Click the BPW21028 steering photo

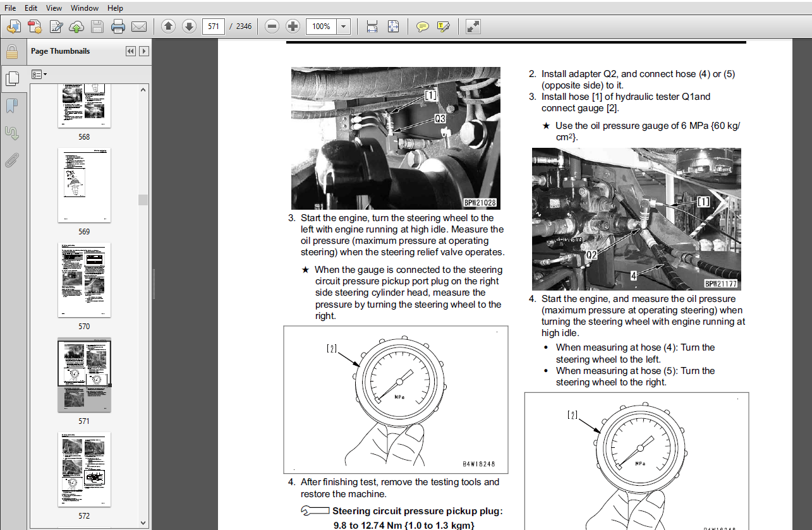point(396,138)
